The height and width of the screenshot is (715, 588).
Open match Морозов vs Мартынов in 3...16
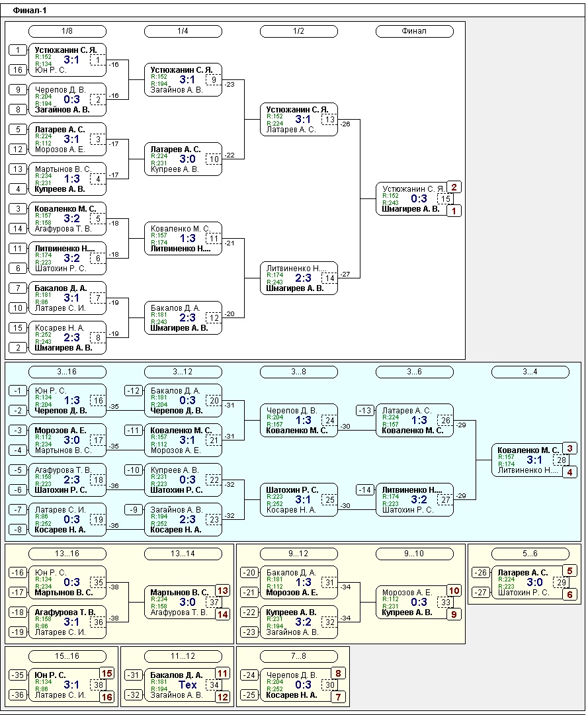tap(67, 440)
